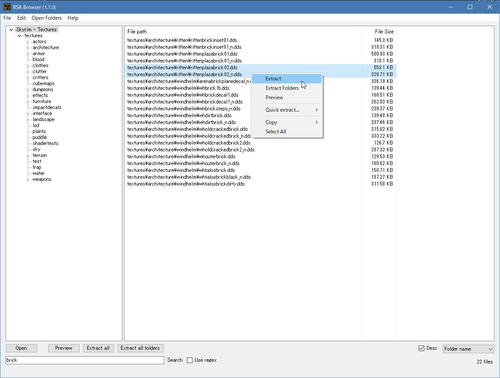Select the Skyrim - Textures root item
The height and width of the screenshot is (378, 500).
tap(37, 30)
